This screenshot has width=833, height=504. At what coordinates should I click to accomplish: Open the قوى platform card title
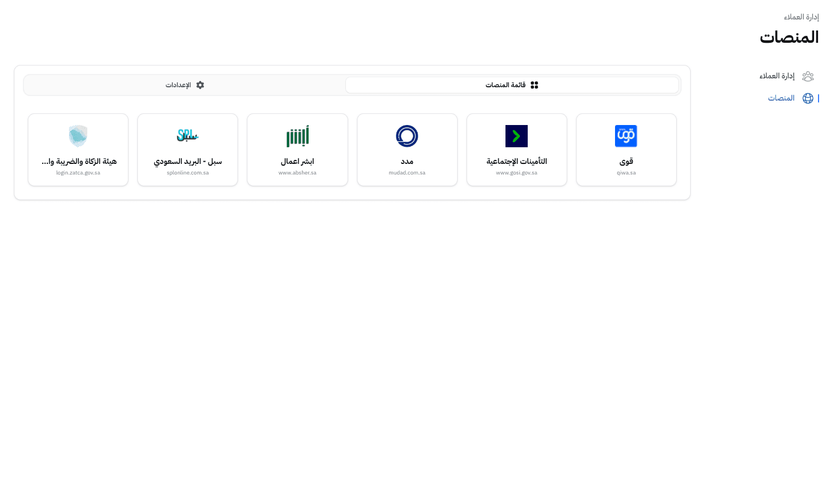point(626,161)
